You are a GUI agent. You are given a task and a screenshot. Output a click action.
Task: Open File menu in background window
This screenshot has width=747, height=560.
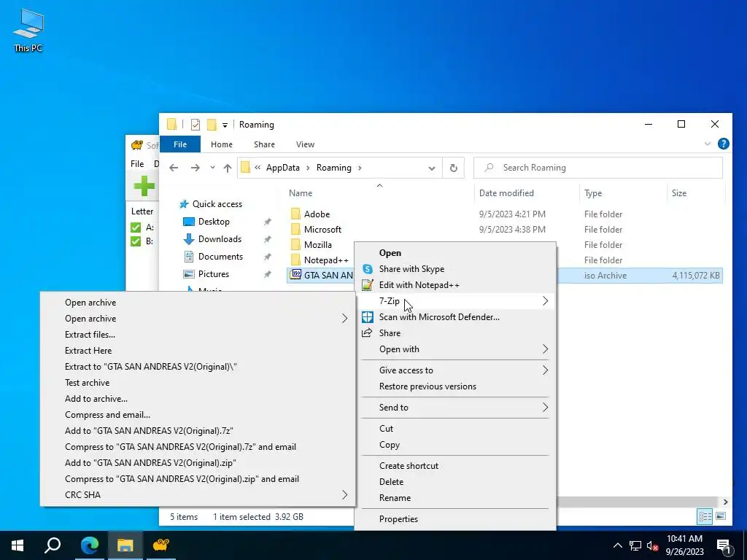(x=137, y=164)
